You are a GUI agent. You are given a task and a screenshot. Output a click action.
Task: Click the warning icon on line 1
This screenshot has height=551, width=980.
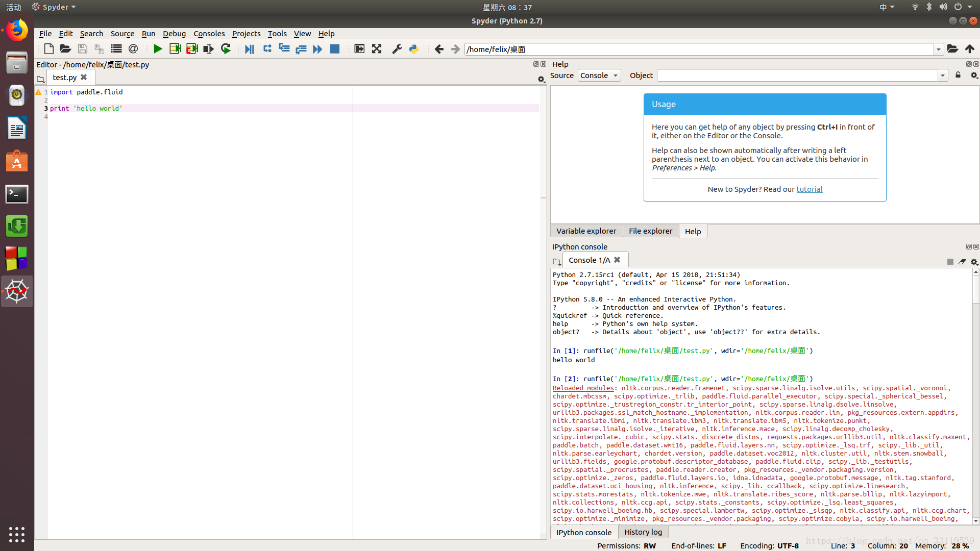pos(38,92)
